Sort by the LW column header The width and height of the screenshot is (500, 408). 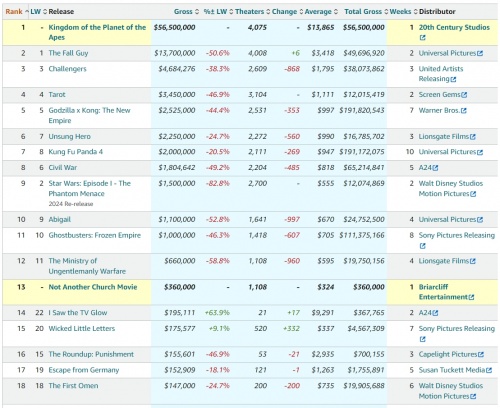click(x=35, y=12)
